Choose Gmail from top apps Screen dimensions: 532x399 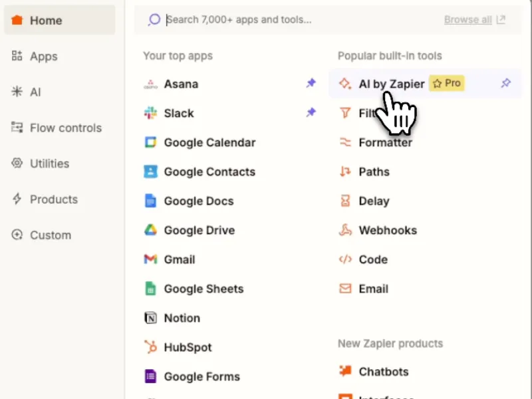(x=180, y=259)
